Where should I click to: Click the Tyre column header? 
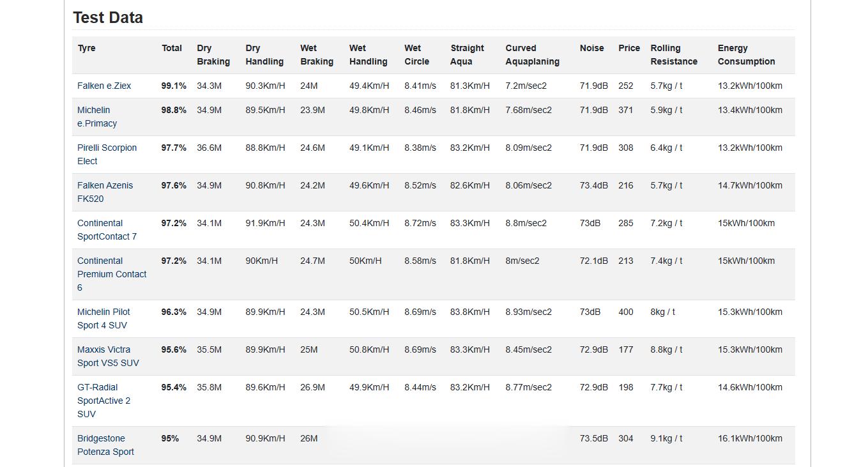[86, 48]
